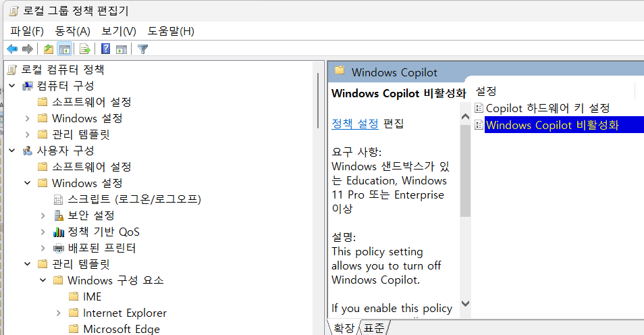This screenshot has width=644, height=335.
Task: Go up one level via folder icon
Action: click(49, 49)
